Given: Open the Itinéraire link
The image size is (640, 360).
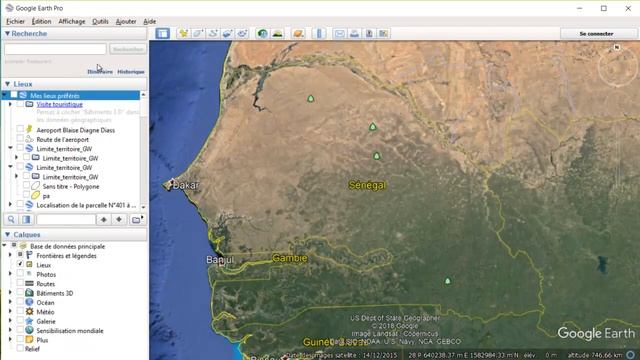Looking at the screenshot, I should click(100, 71).
